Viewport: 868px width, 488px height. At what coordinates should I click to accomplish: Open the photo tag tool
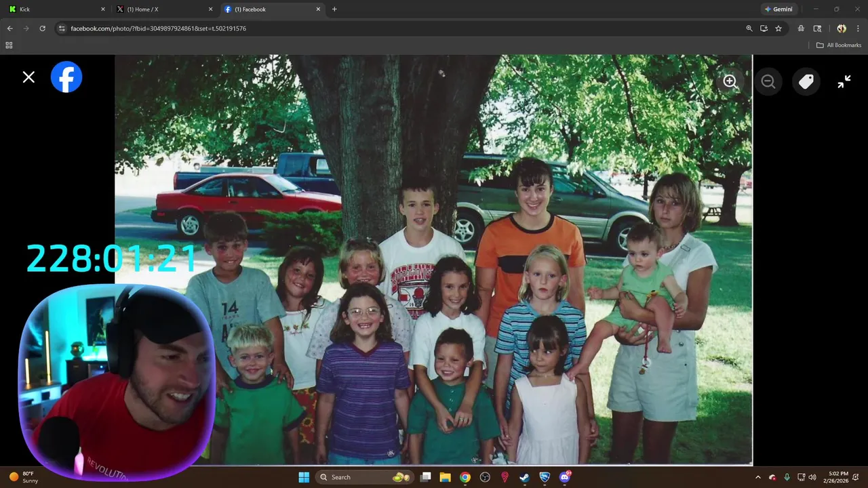(x=806, y=81)
